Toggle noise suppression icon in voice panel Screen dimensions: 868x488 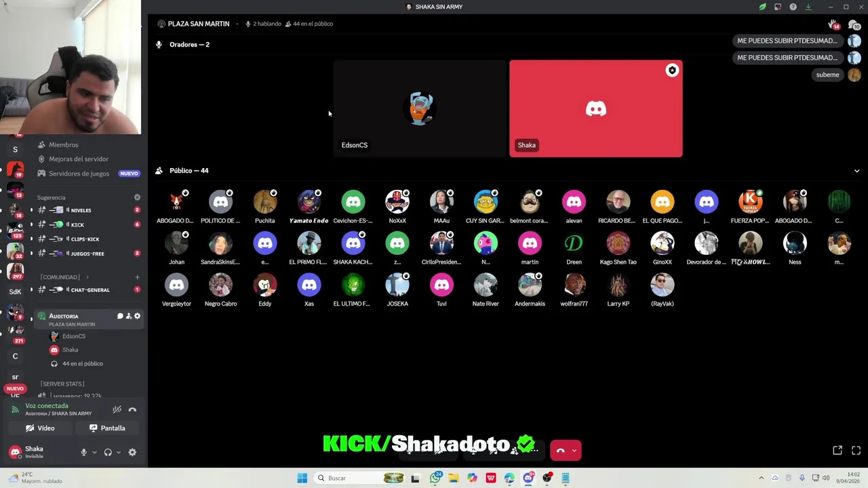click(117, 409)
